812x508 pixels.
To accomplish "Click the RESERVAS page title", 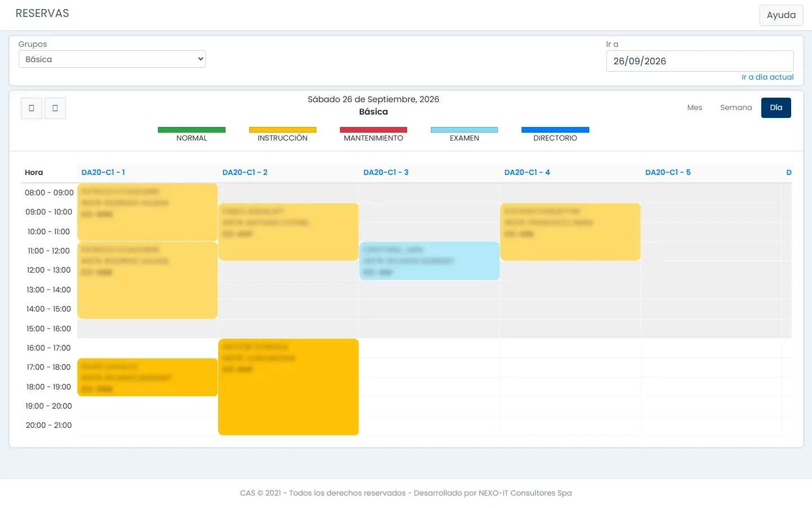I will 42,14.
